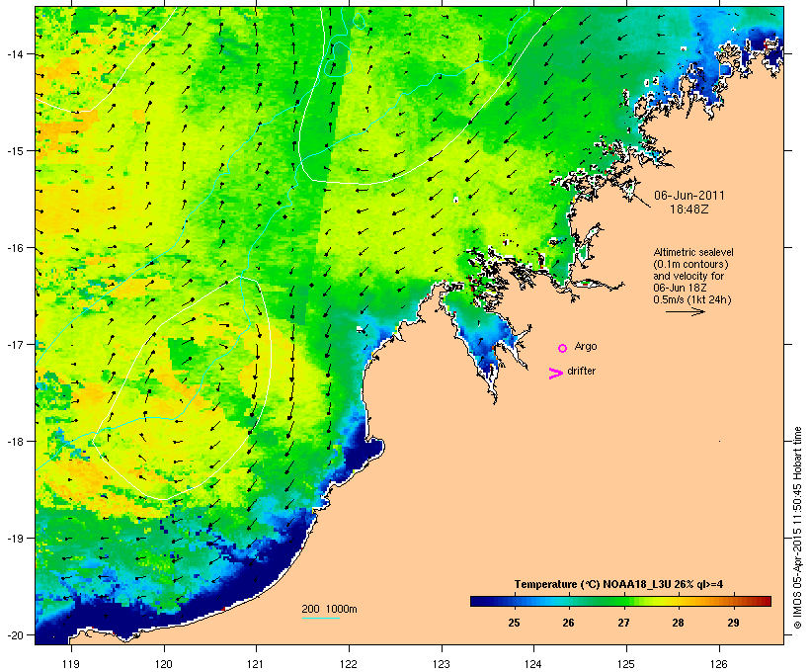Click the -16 latitude axis label
810x672 pixels.
(x=14, y=248)
